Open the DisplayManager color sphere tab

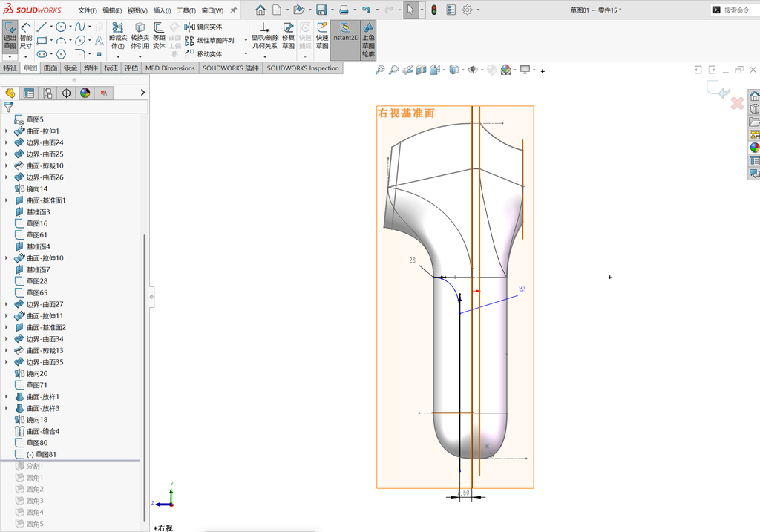85,93
